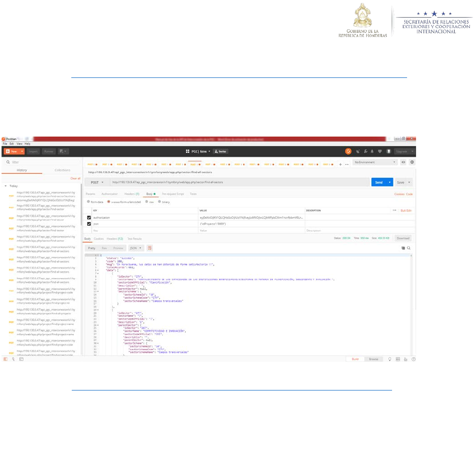
Task: Open the Postman console icon
Action: click(x=21, y=359)
